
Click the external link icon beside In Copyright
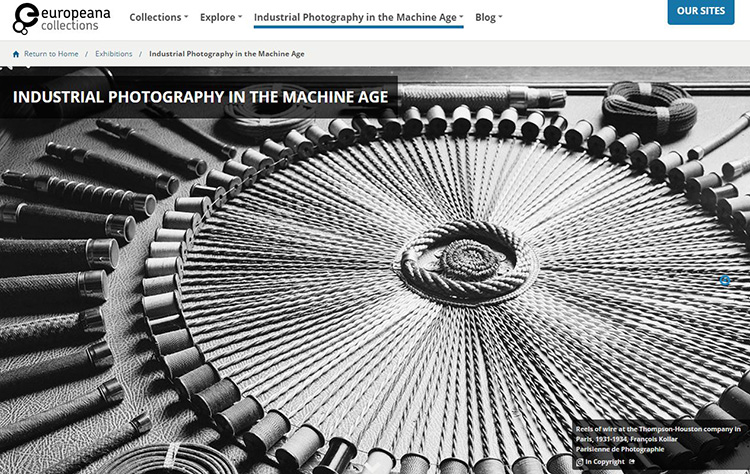pos(632,462)
